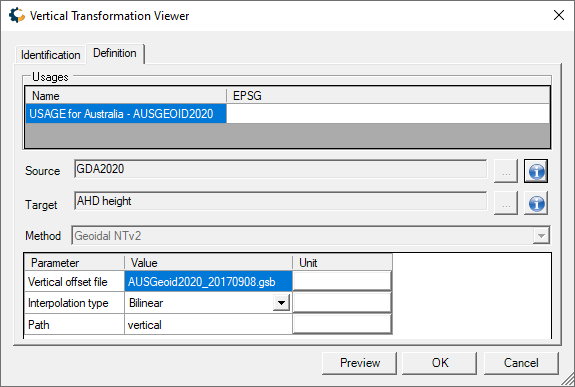Click the Unit cell for Vertical offset file
Image resolution: width=575 pixels, height=387 pixels.
click(342, 282)
